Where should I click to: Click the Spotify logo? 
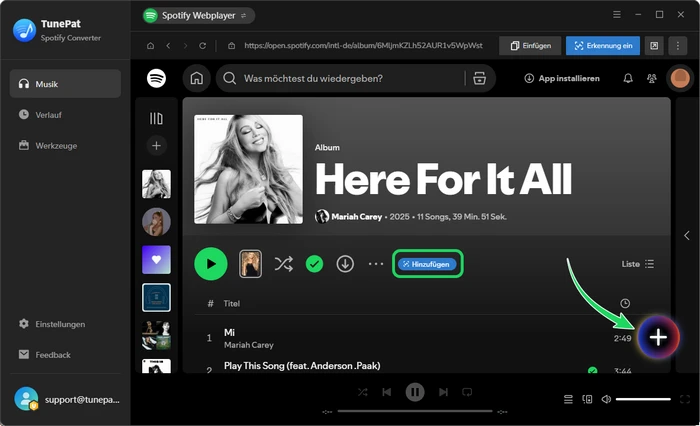point(156,78)
